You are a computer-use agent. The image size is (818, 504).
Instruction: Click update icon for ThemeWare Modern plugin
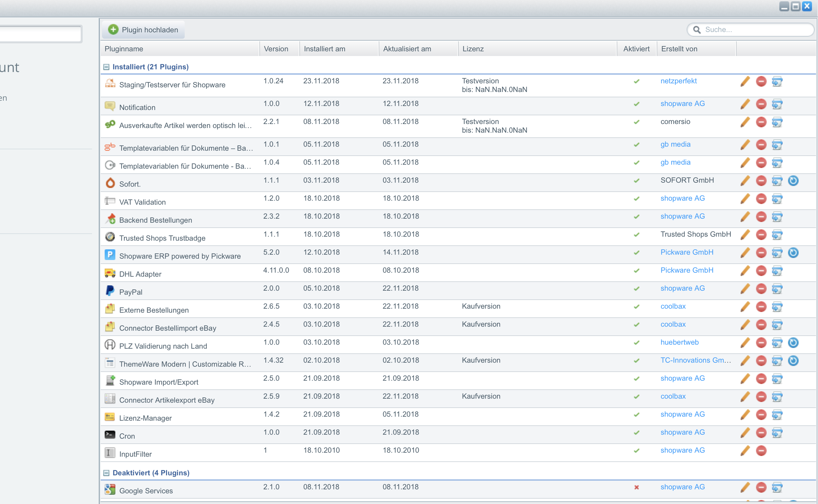(793, 361)
